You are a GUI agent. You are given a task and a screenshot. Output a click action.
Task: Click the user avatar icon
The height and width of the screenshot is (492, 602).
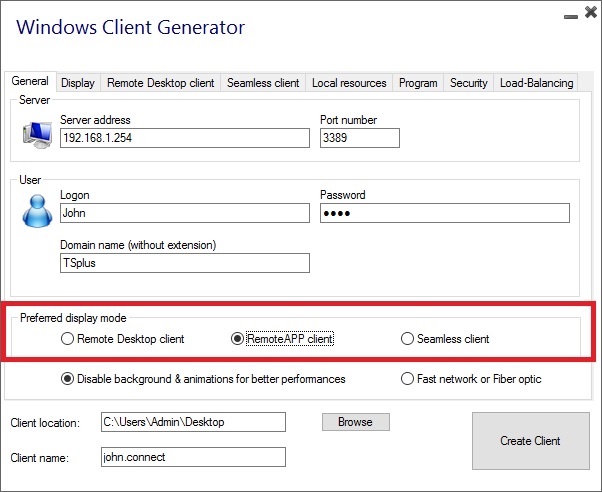[x=37, y=210]
